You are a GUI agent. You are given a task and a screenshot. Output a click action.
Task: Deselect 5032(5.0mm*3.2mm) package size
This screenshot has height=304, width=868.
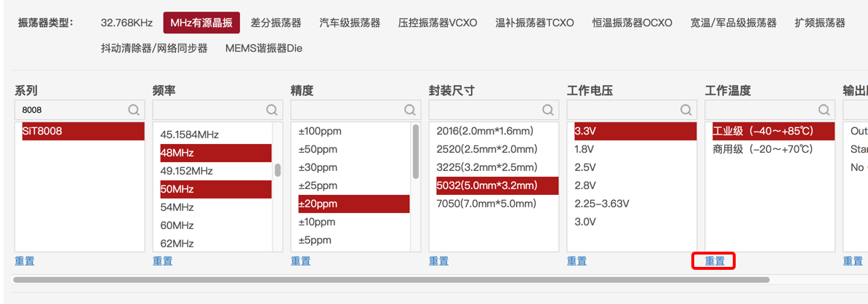pyautogui.click(x=497, y=185)
